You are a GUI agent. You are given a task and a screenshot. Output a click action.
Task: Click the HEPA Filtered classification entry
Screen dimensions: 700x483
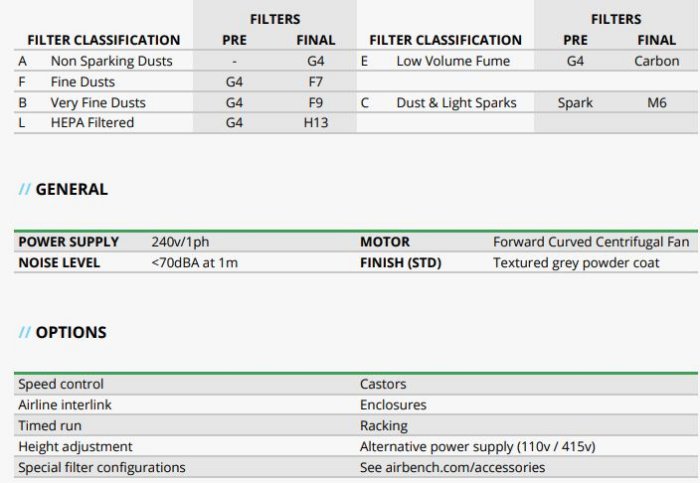[x=92, y=123]
